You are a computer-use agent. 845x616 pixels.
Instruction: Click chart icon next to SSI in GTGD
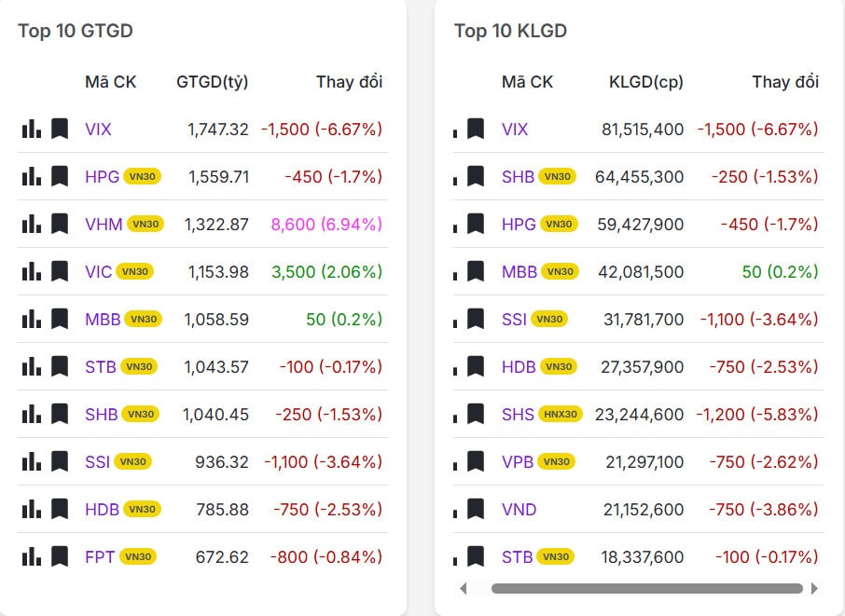pyautogui.click(x=32, y=461)
